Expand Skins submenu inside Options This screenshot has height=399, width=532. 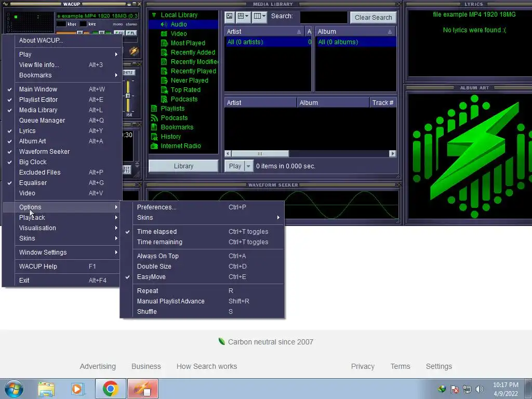pyautogui.click(x=202, y=218)
